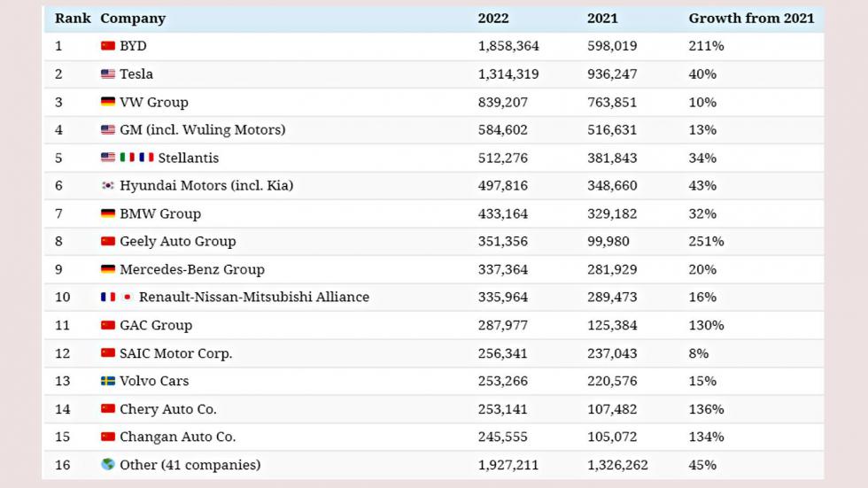
Task: Select Hyundai Motors (incl. Kia) text
Action: tap(206, 186)
